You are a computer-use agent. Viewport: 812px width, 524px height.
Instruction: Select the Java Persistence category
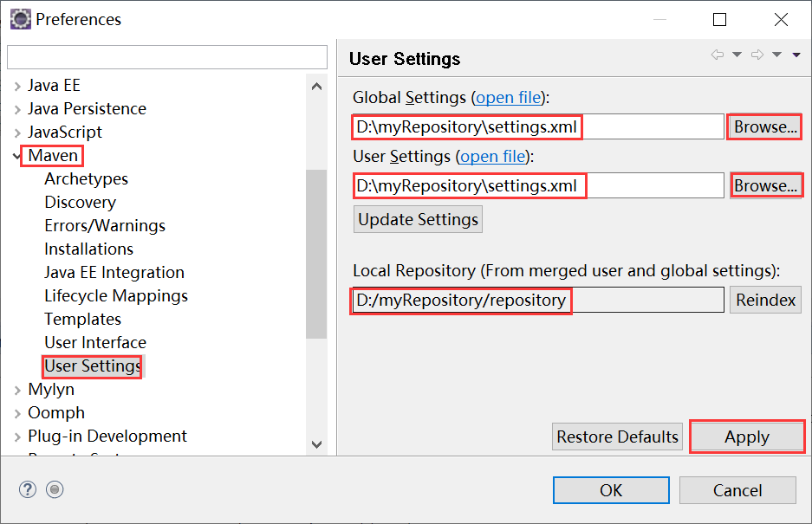click(x=87, y=109)
